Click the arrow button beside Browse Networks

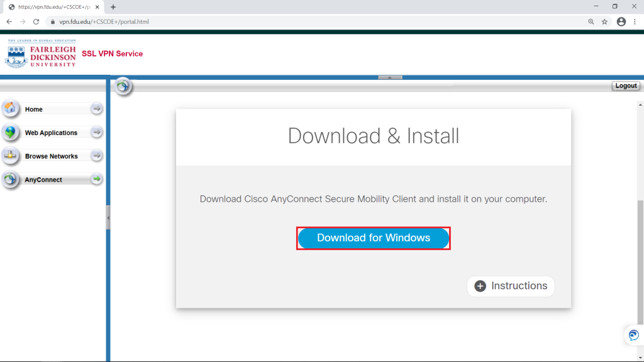[96, 156]
